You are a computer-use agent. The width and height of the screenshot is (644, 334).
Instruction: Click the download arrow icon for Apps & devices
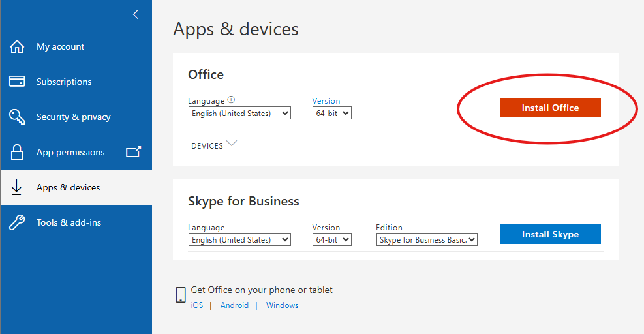point(16,187)
